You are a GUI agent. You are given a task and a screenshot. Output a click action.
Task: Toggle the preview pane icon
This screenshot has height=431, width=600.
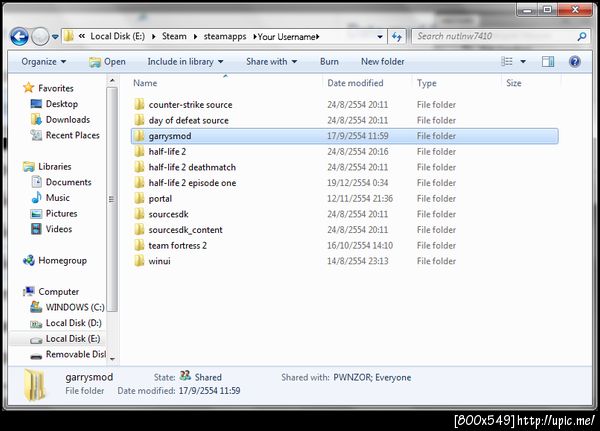[548, 62]
